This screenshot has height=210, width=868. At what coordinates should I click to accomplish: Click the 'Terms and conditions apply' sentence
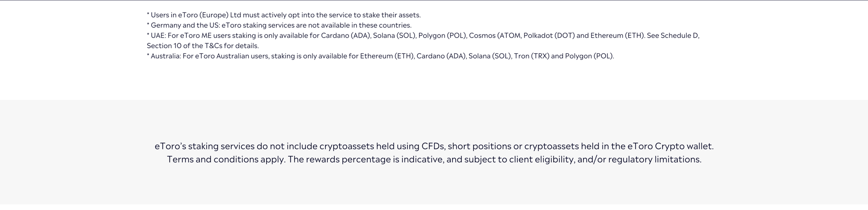click(x=226, y=160)
